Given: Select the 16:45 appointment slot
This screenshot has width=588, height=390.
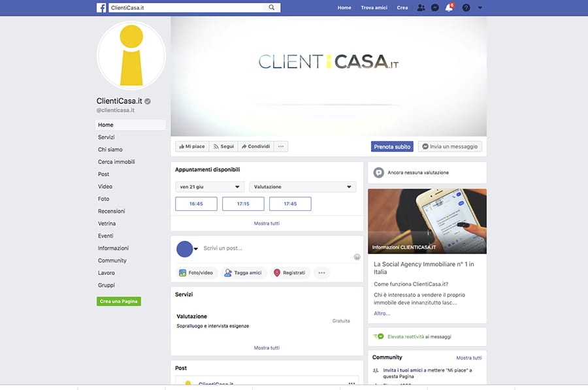Looking at the screenshot, I should [196, 204].
